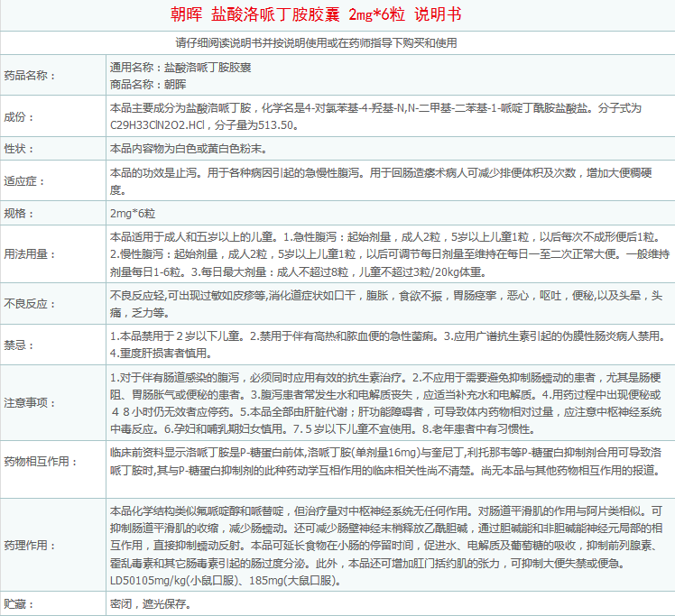The height and width of the screenshot is (616, 675).
Task: Click the text 本品化学结构类似氟哌啶醇和哌替啶
Action: [197, 511]
